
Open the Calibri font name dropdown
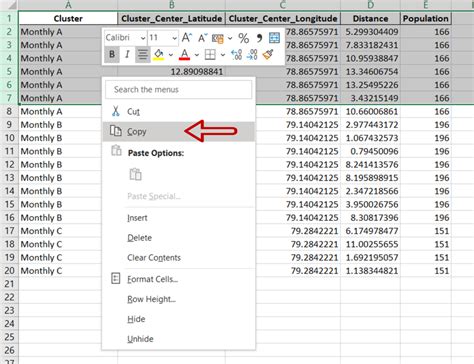coord(143,38)
